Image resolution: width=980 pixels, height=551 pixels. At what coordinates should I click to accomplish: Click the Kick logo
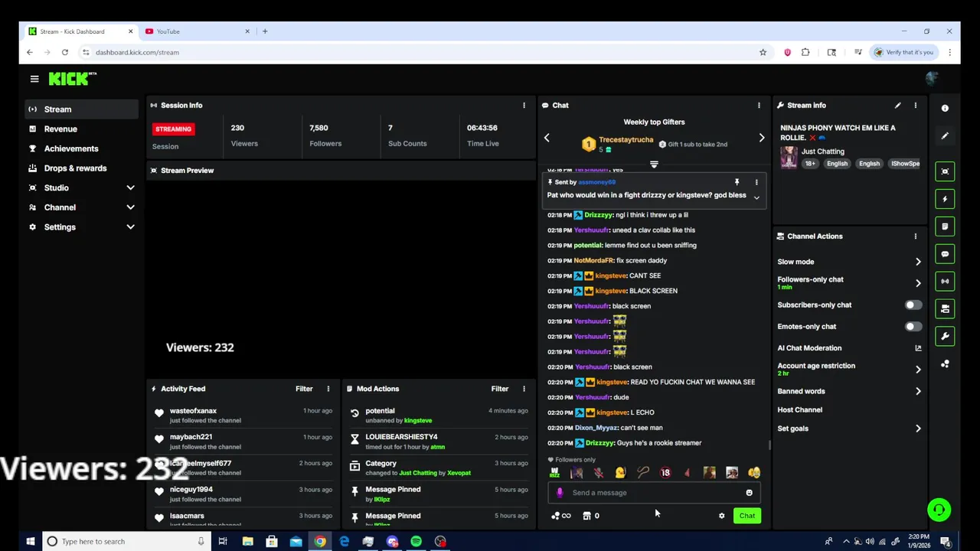coord(73,79)
